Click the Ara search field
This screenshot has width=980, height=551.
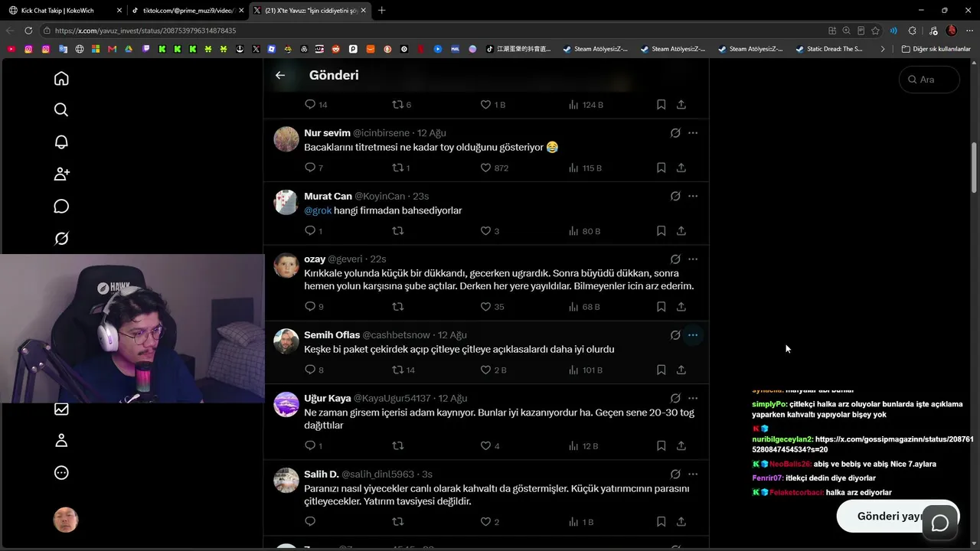[929, 80]
